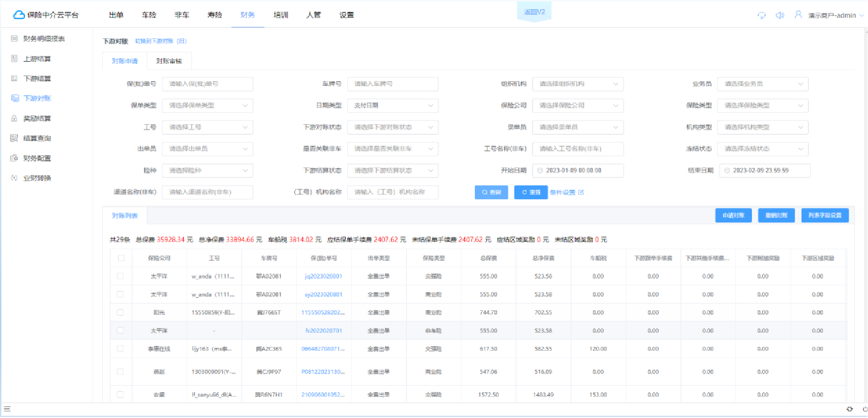Open the 培训 top menu
This screenshot has height=418, width=868.
(x=281, y=15)
